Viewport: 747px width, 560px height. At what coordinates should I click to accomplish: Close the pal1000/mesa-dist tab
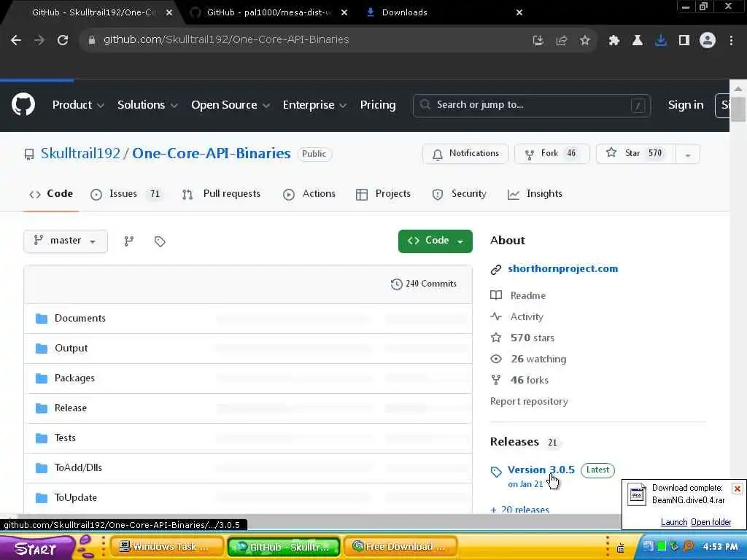344,12
